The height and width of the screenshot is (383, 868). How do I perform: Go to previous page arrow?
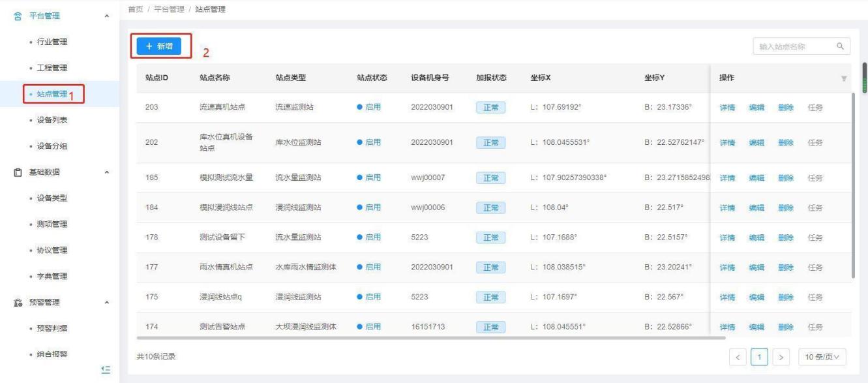(x=738, y=357)
